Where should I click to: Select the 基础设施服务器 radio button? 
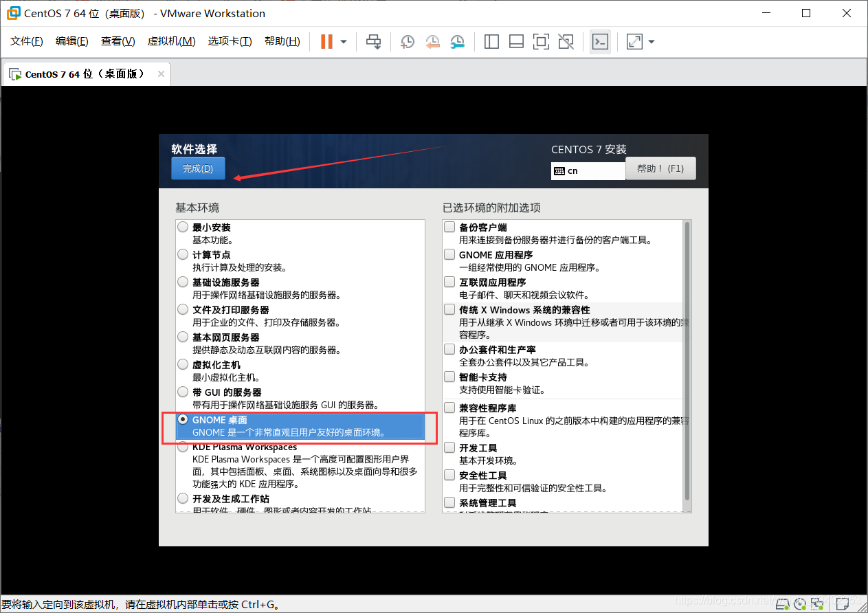[183, 282]
